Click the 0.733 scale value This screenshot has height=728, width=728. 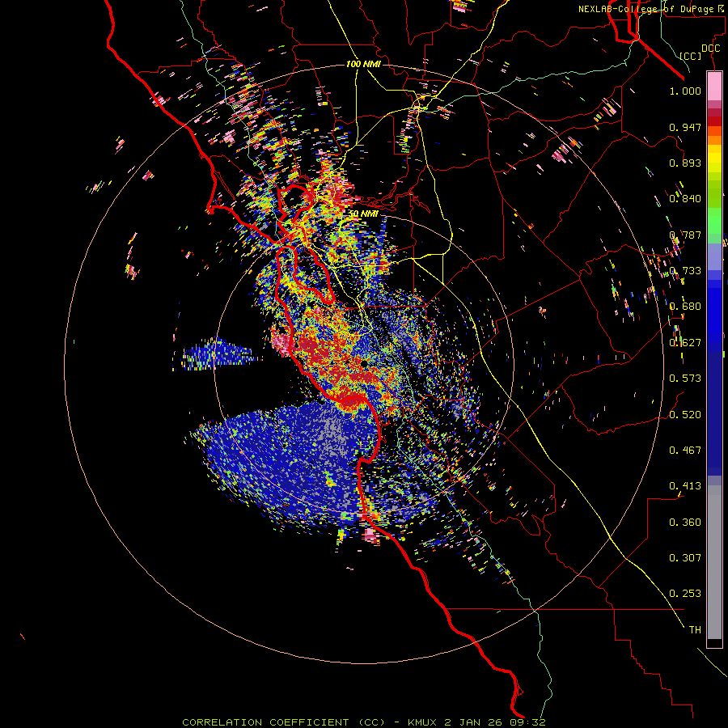pos(685,271)
